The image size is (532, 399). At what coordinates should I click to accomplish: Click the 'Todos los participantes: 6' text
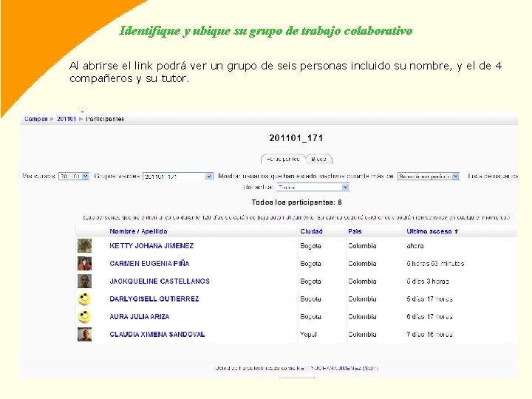click(x=296, y=202)
